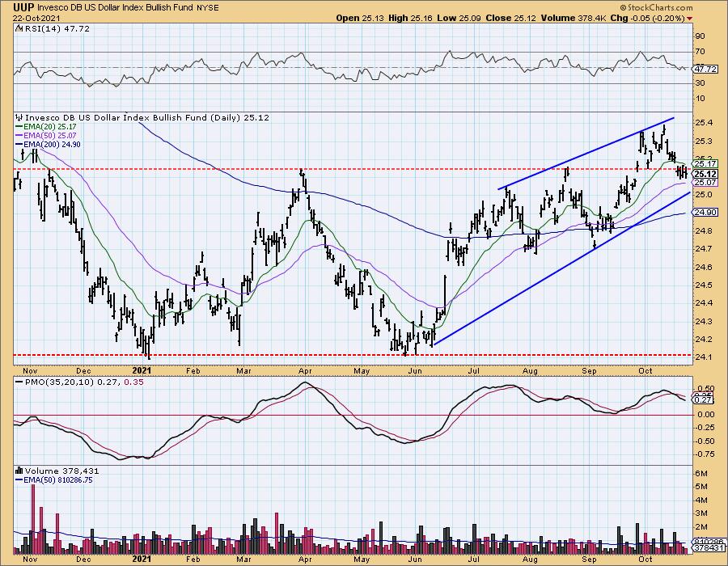Click the red down arrow beside Chg
The height and width of the screenshot is (566, 728).
coord(689,19)
